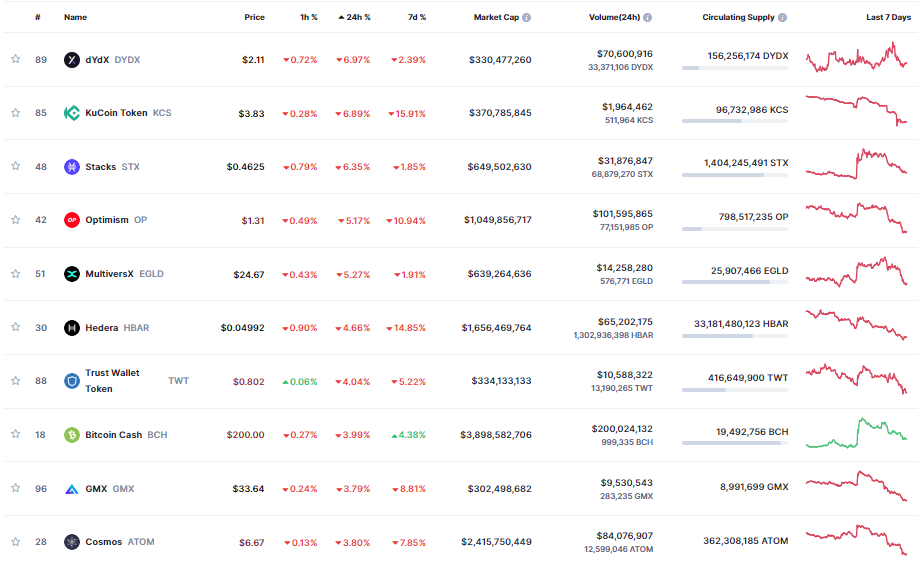921x567 pixels.
Task: Toggle the Cosmos favorite star
Action: [16, 542]
